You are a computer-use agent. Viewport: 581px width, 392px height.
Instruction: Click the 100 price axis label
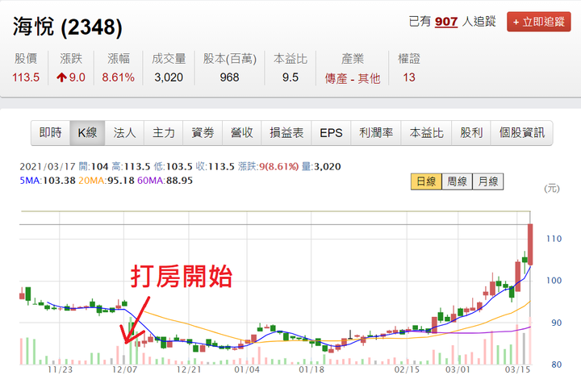point(554,281)
